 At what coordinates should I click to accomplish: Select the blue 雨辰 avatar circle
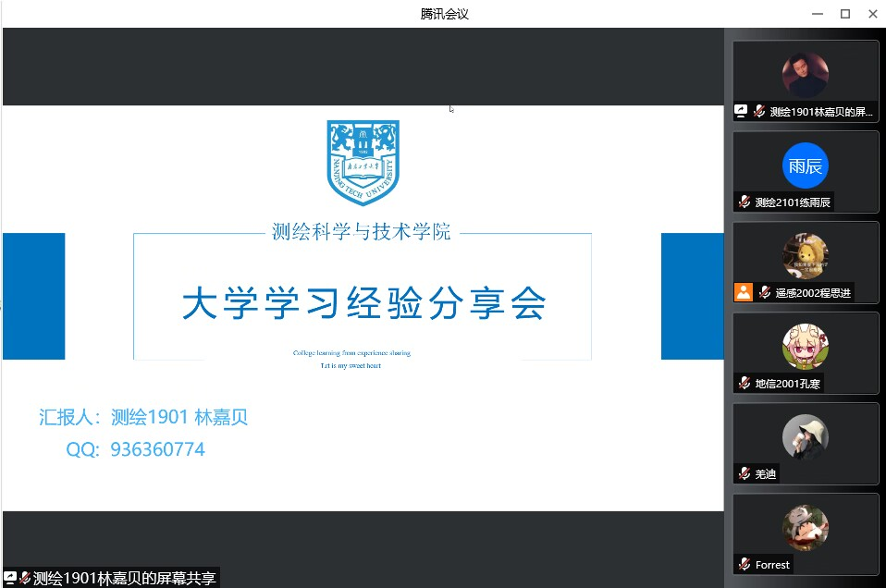pyautogui.click(x=805, y=166)
